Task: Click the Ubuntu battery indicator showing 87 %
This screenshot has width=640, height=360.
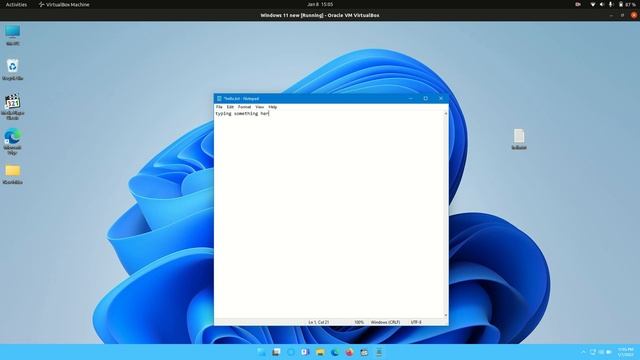Action: coord(627,4)
